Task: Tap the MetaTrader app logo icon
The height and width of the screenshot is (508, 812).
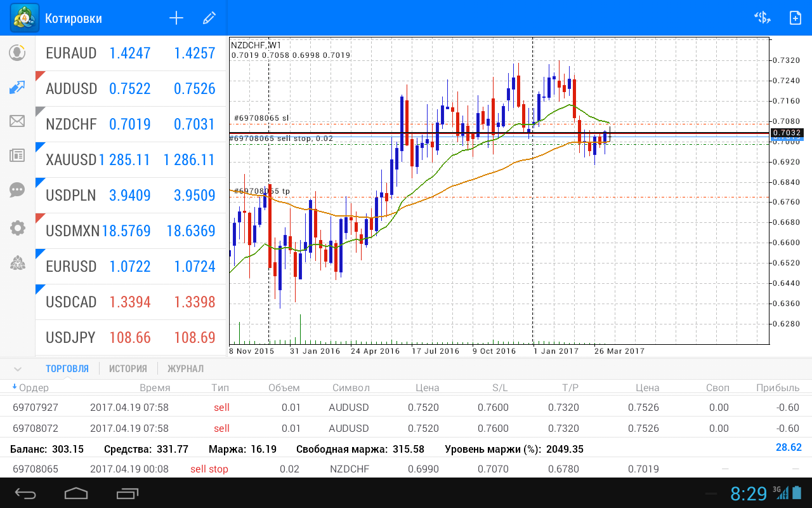Action: pyautogui.click(x=25, y=18)
